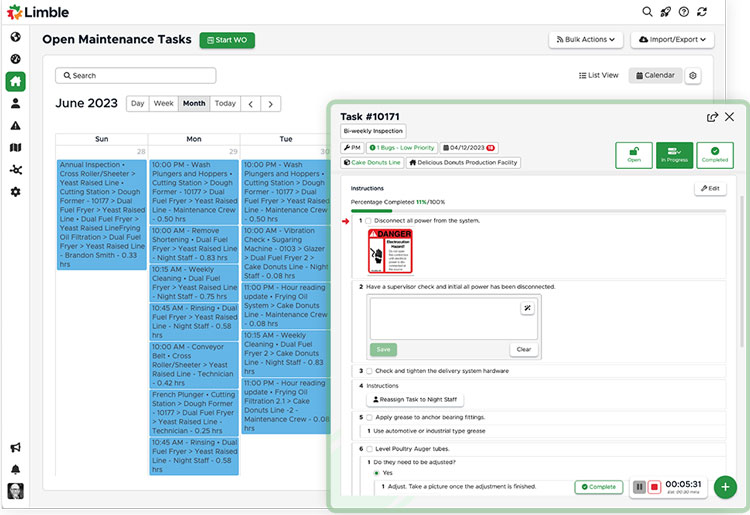
Task: Select the 'Yes' radio button
Action: coord(376,473)
